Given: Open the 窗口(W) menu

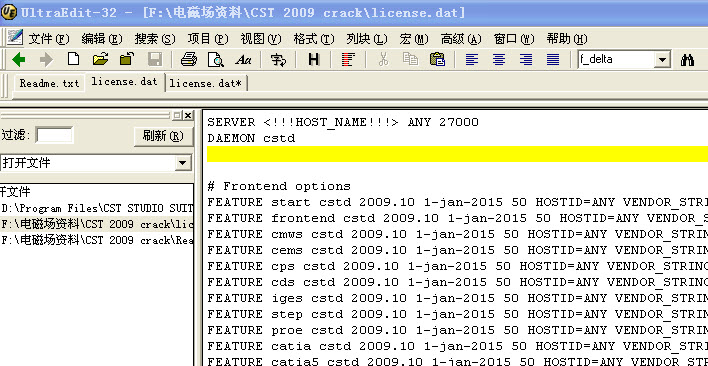Looking at the screenshot, I should click(x=514, y=39).
